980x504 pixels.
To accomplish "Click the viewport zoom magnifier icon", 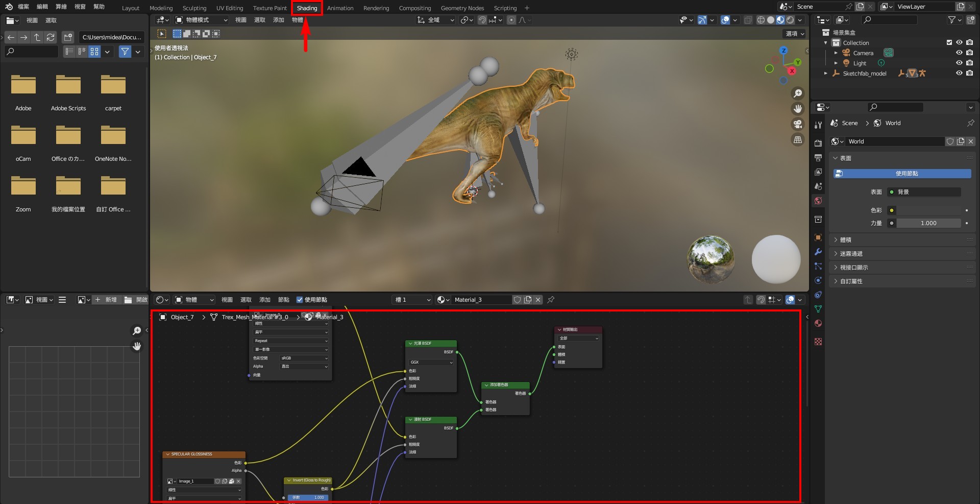I will pyautogui.click(x=797, y=93).
